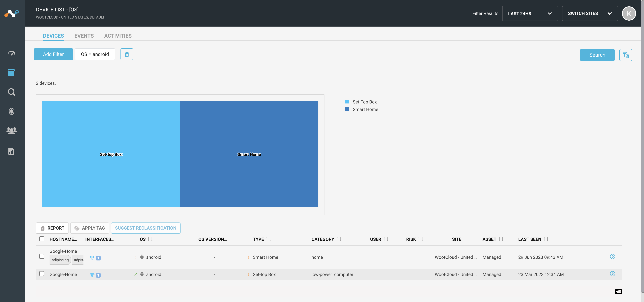Open the LAST 24HS time range dropdown
The height and width of the screenshot is (302, 644).
coord(530,13)
